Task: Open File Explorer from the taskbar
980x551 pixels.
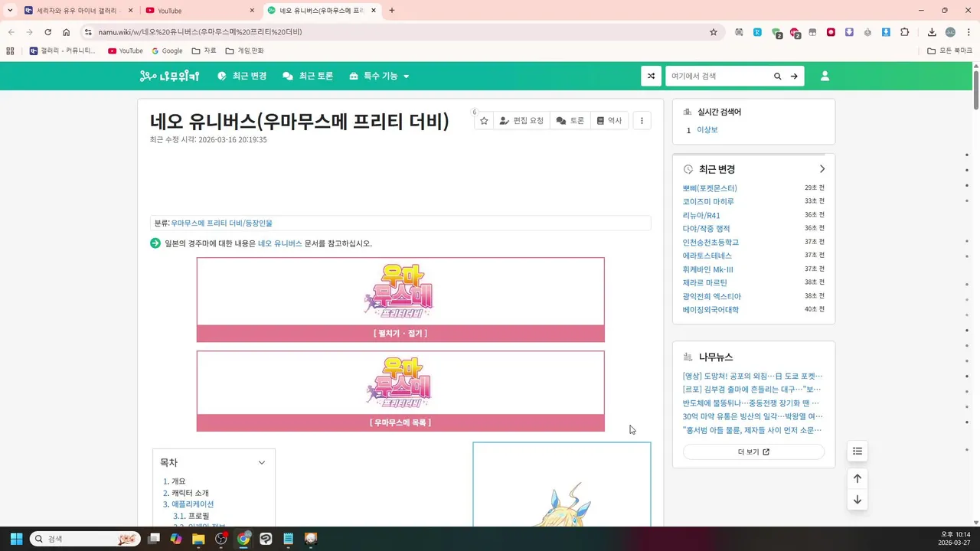Action: pyautogui.click(x=198, y=539)
